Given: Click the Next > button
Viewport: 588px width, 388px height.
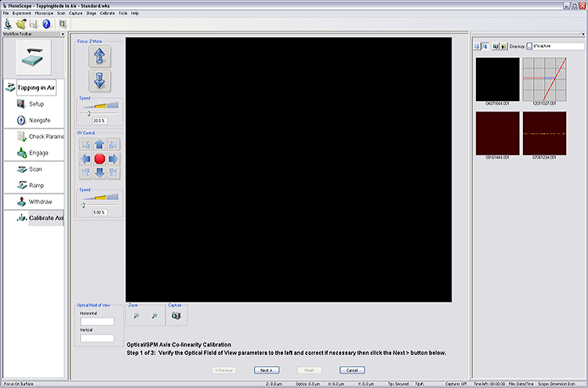Looking at the screenshot, I should tap(266, 370).
